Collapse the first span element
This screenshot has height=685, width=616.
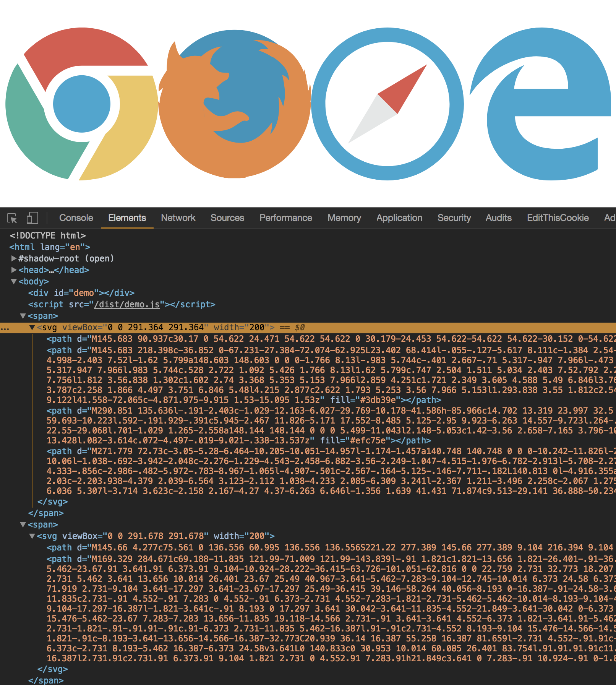[x=23, y=316]
